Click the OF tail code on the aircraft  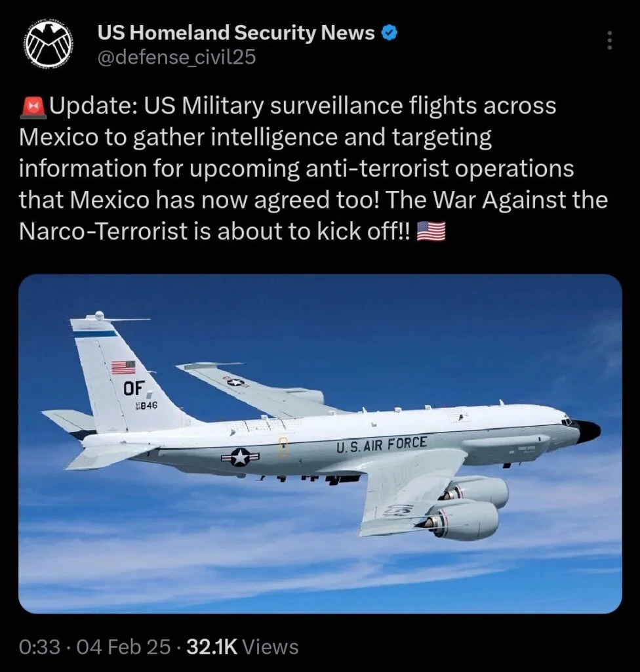[134, 388]
